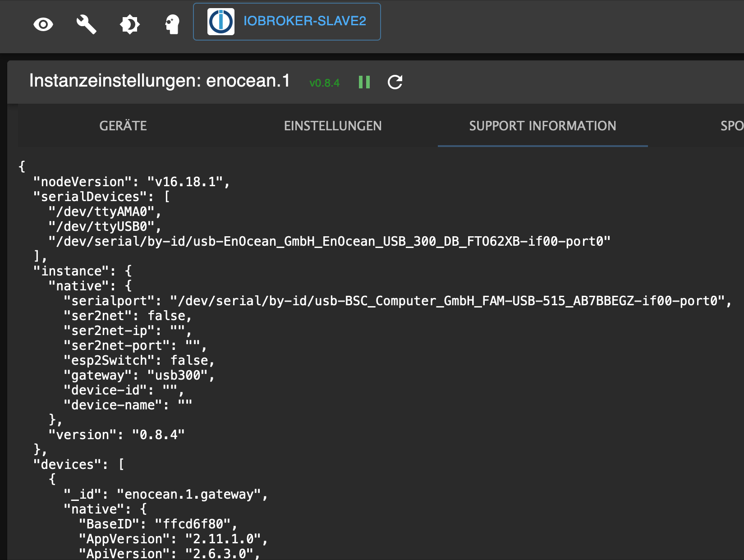Click the "AppVersion": "2.11.1.0" line
This screenshot has width=744, height=560.
click(174, 539)
